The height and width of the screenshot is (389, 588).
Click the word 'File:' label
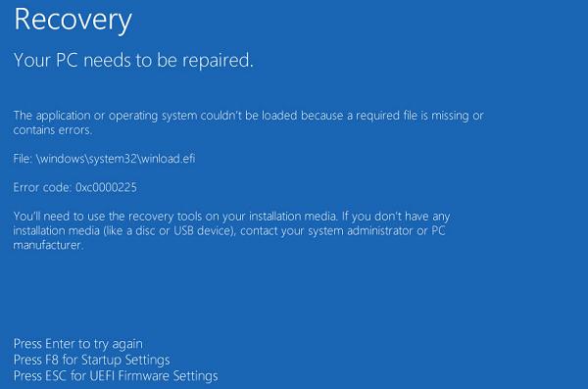tap(23, 159)
